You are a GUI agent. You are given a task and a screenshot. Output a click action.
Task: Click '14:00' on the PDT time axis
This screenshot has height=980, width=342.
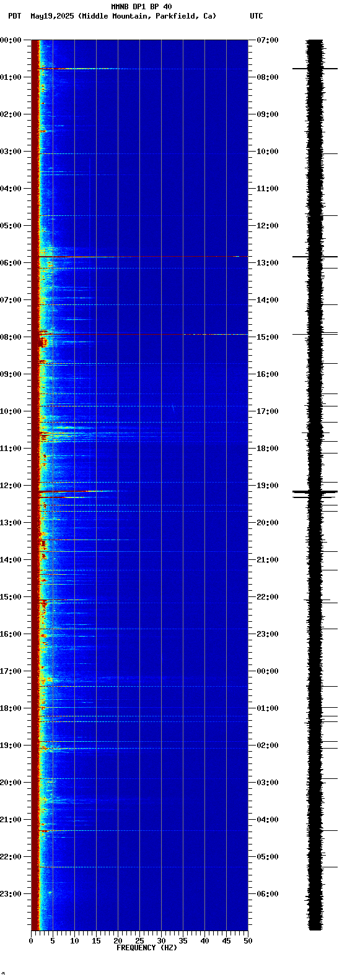click(11, 560)
